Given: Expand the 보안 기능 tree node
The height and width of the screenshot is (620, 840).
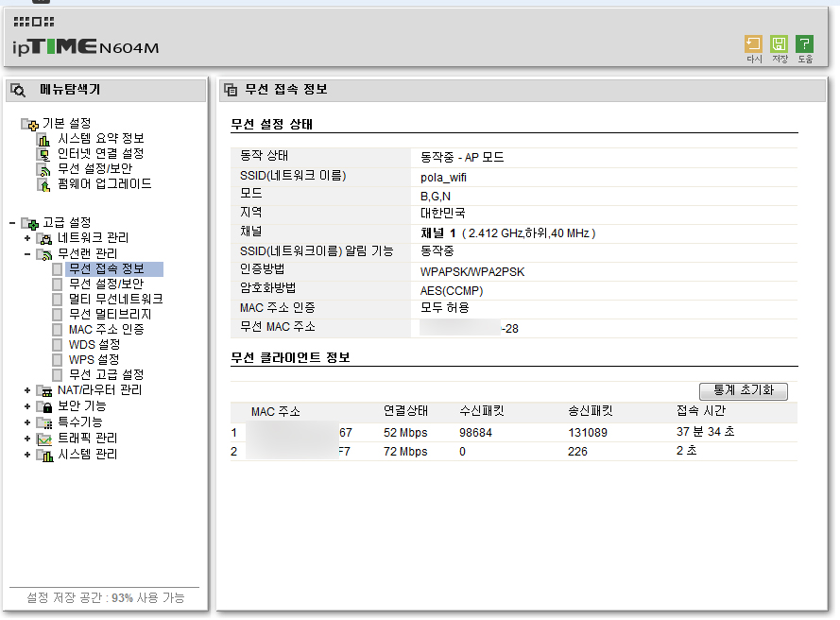Looking at the screenshot, I should [x=27, y=406].
